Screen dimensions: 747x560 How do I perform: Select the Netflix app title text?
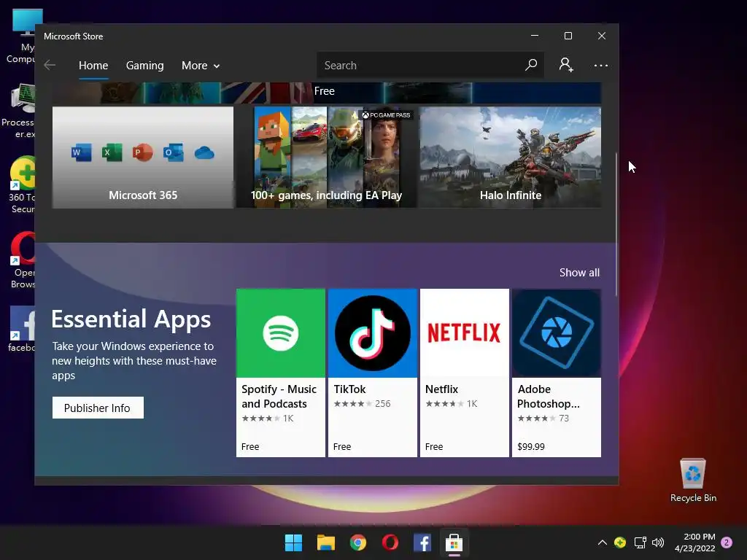441,389
